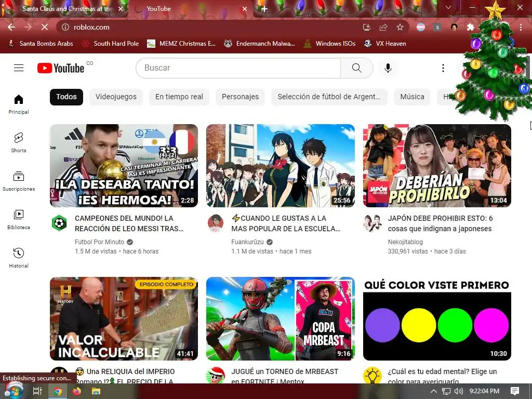This screenshot has width=532, height=399.
Task: Open Shorts from sidebar
Action: (19, 142)
